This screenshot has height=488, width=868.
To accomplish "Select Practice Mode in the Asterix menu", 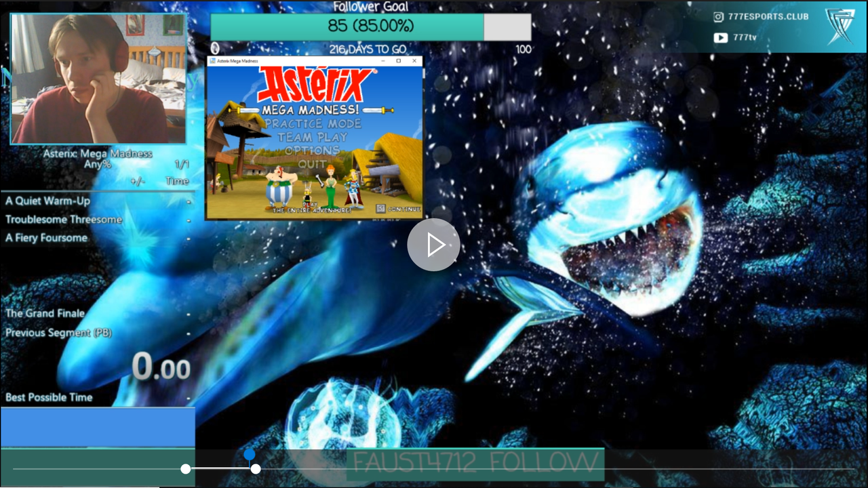I will click(x=313, y=124).
